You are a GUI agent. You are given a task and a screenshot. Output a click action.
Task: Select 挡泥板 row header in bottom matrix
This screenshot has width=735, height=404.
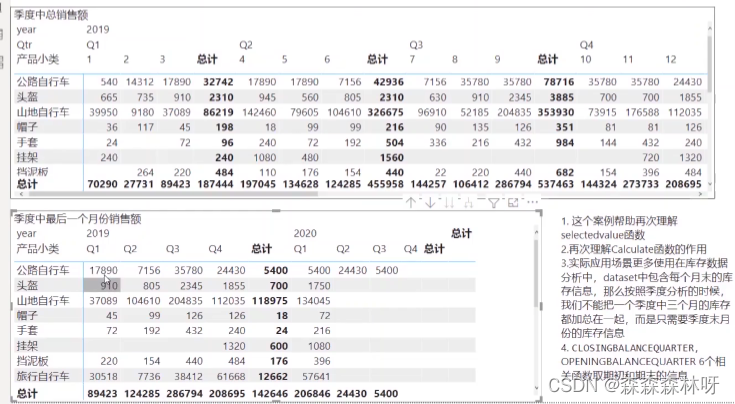click(x=32, y=361)
